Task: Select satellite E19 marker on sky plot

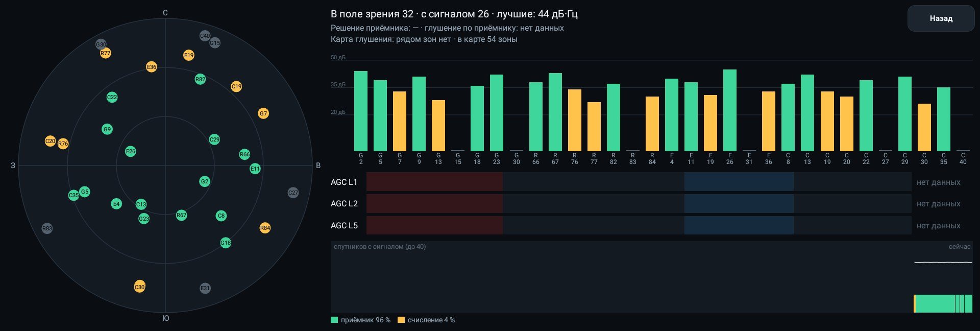Action: pyautogui.click(x=189, y=55)
